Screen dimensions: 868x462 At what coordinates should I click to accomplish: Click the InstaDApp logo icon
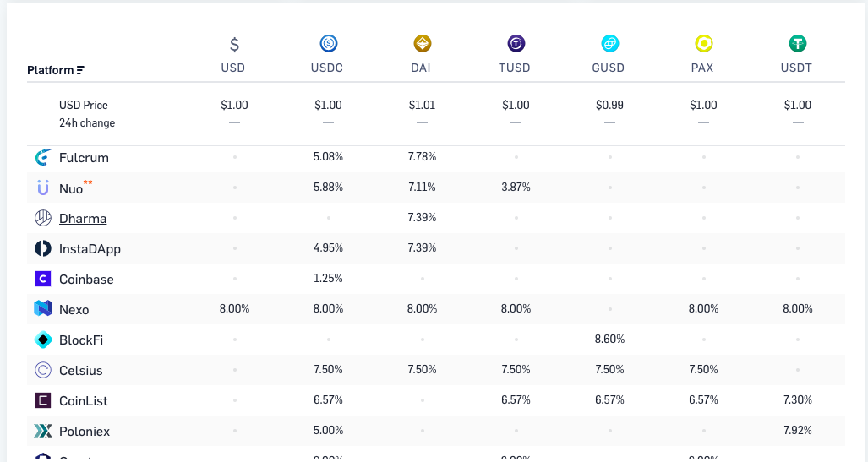tap(43, 248)
